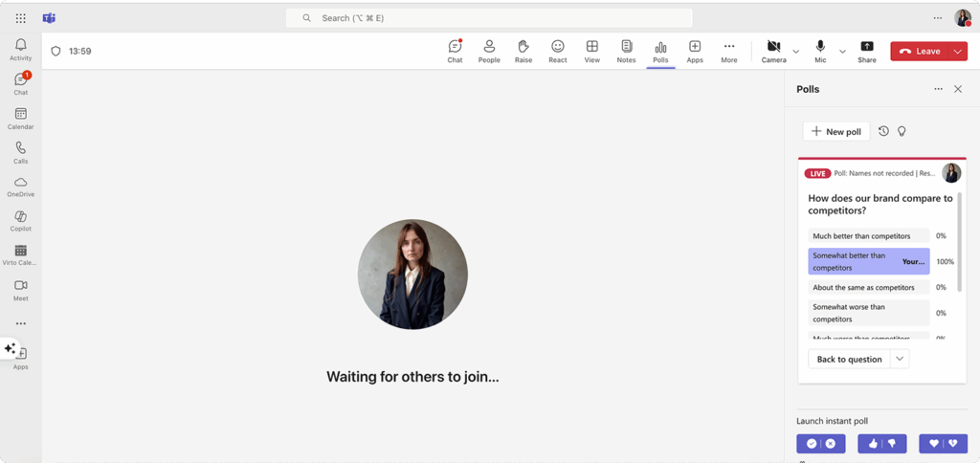Click the poll card scrollbar
The width and height of the screenshot is (980, 463).
tap(959, 242)
